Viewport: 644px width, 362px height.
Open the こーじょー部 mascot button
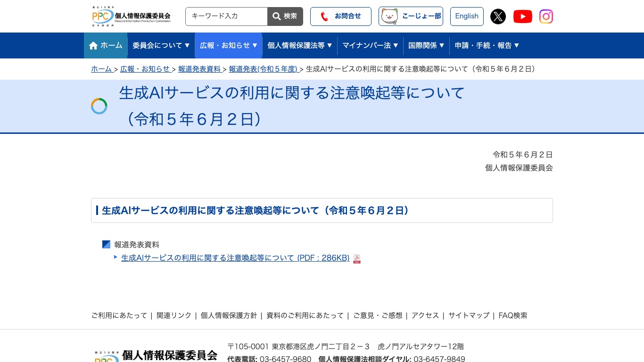coord(411,16)
